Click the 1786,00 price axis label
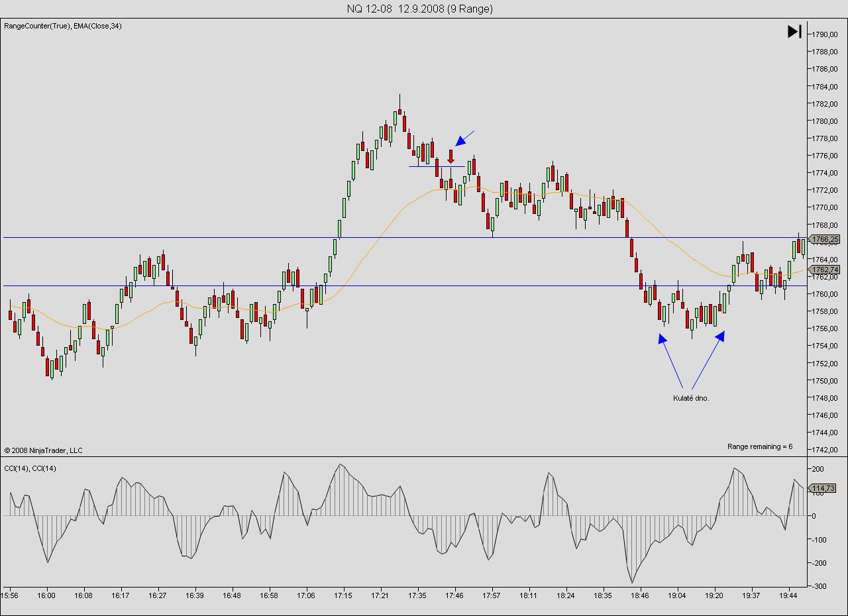The image size is (848, 616). (x=825, y=69)
